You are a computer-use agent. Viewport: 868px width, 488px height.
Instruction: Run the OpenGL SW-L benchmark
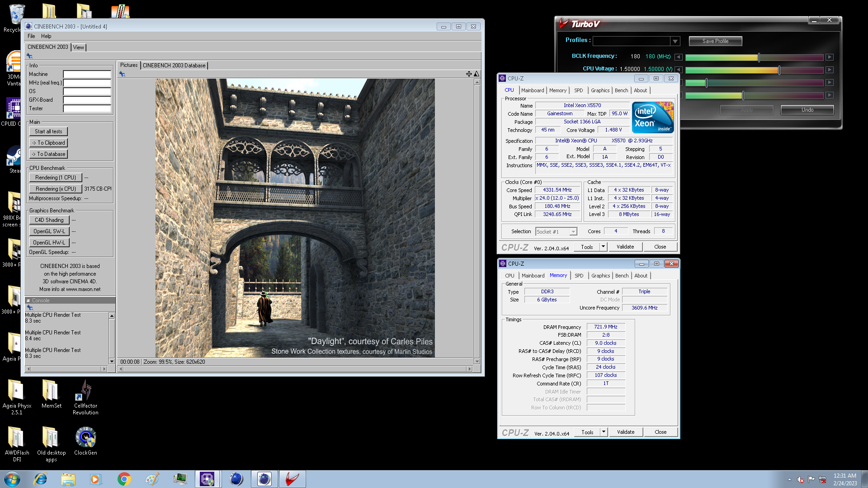point(49,231)
